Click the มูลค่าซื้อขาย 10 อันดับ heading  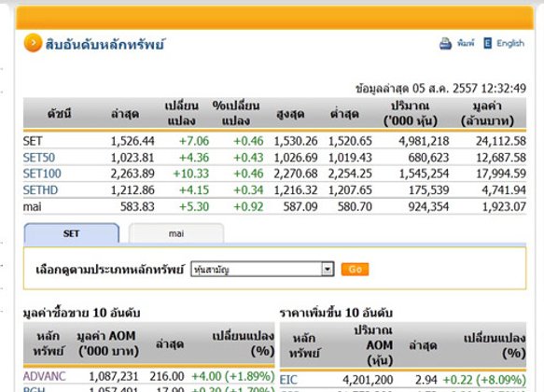[81, 313]
